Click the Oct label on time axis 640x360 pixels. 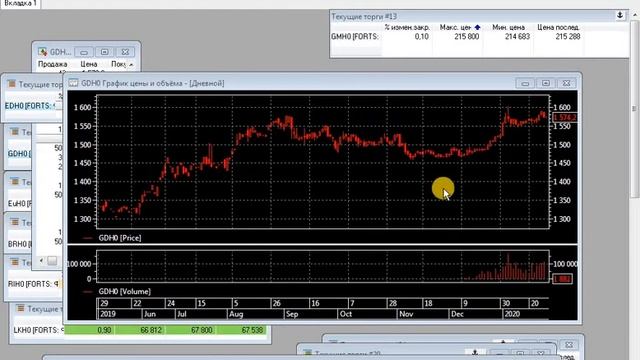coord(346,314)
